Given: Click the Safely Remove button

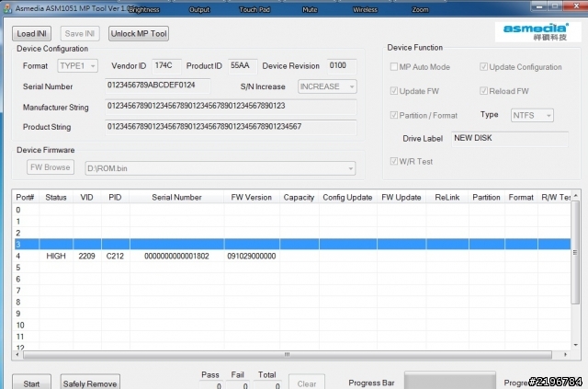Looking at the screenshot, I should tap(90, 383).
